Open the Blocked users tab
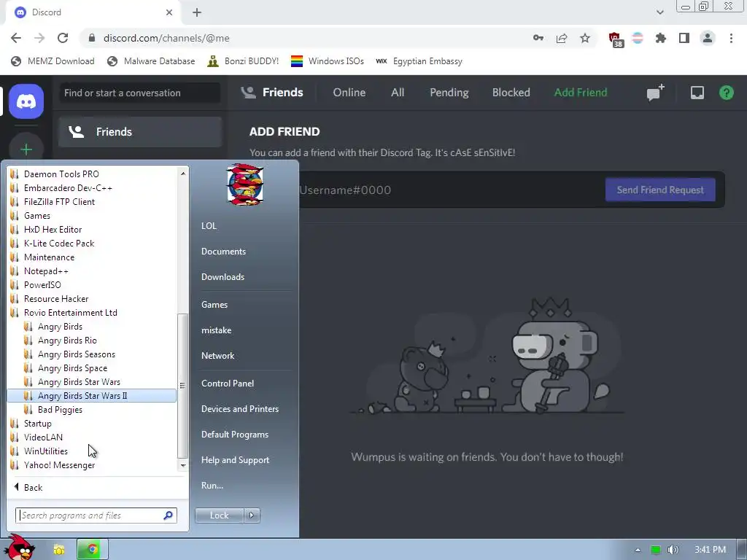The image size is (747, 560). (511, 93)
